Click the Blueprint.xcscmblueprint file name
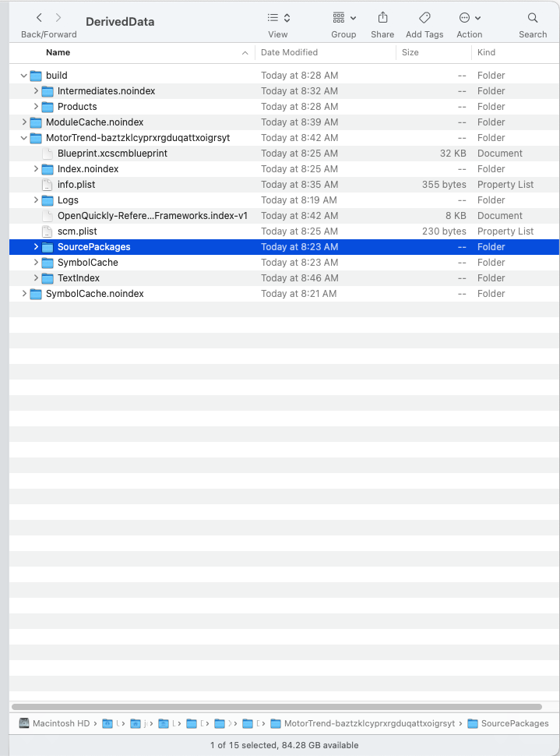The width and height of the screenshot is (560, 756). point(112,154)
